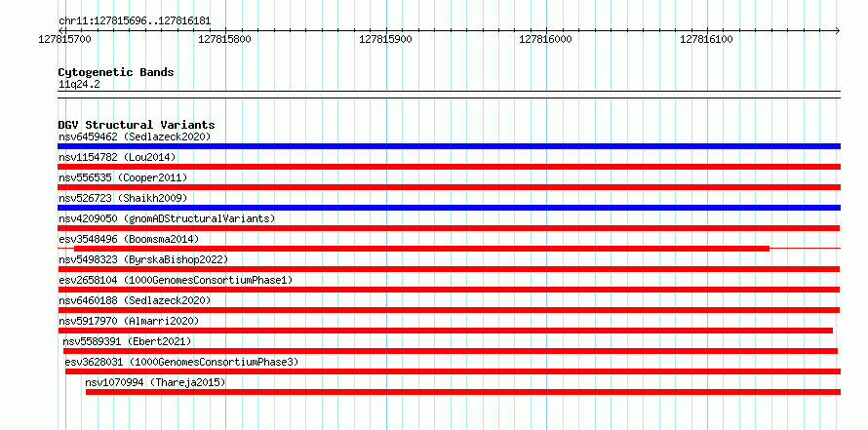Click the red bar under esv2658104
The image size is (868, 430).
[x=449, y=290]
